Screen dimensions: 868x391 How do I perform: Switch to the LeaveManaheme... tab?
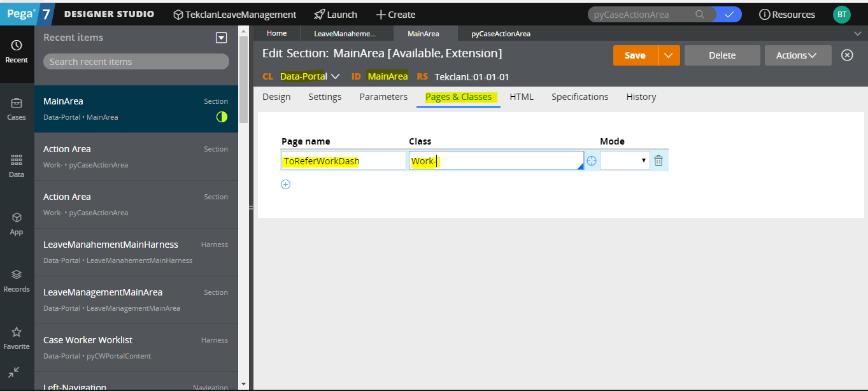[345, 33]
